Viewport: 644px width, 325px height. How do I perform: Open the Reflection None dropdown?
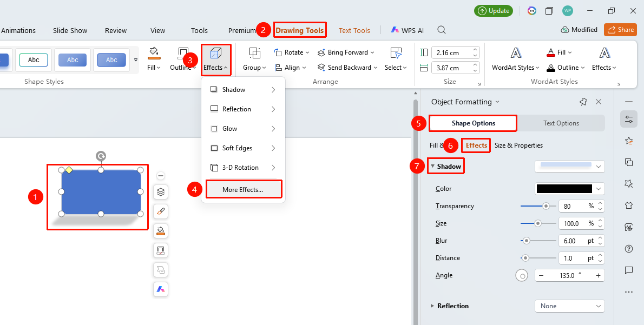pyautogui.click(x=570, y=306)
